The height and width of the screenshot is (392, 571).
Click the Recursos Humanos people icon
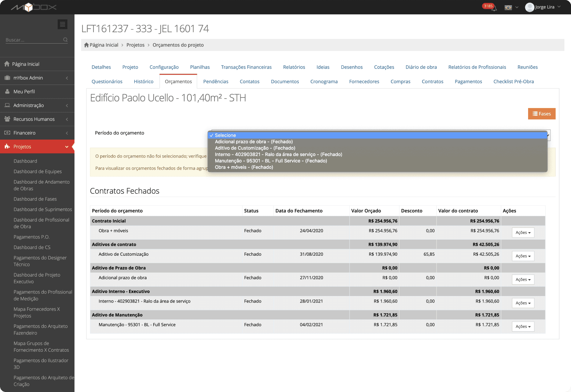(x=7, y=119)
